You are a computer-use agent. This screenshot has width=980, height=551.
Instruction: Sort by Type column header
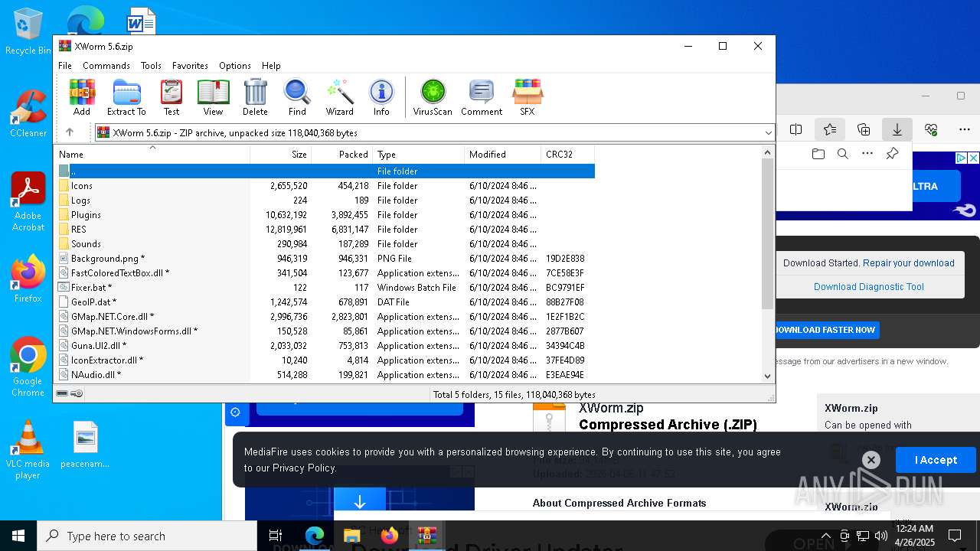click(419, 155)
